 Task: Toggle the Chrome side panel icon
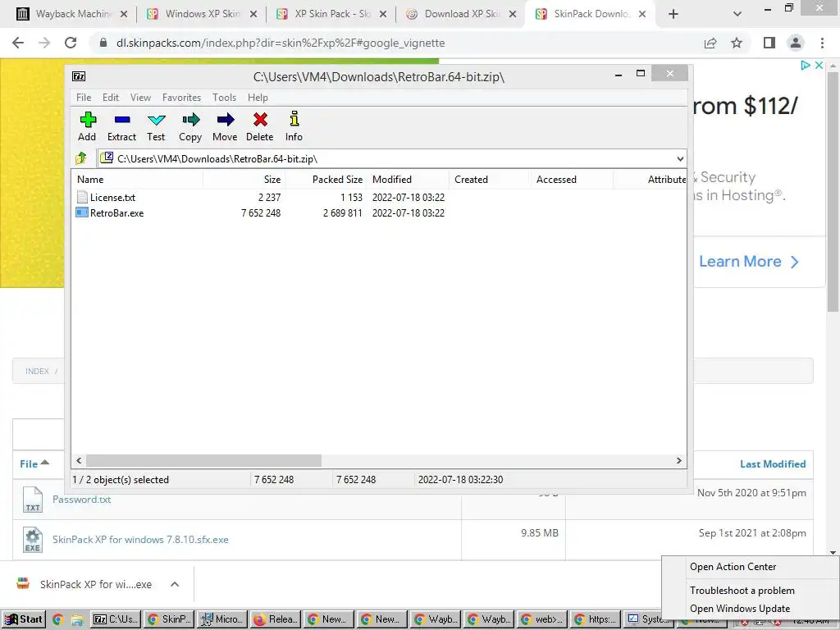coord(769,43)
